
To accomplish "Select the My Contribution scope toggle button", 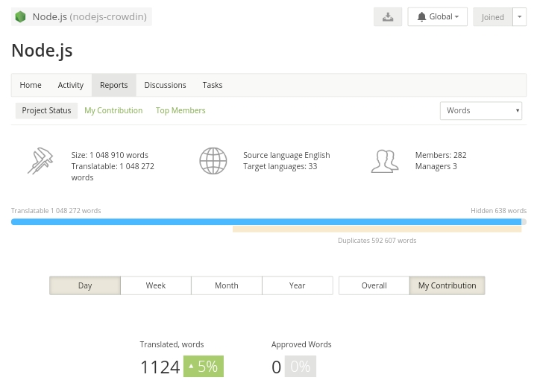I will click(x=447, y=285).
